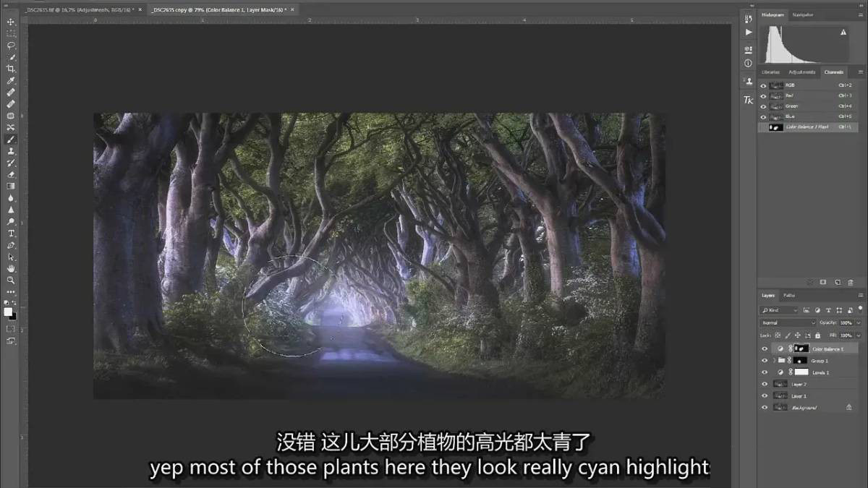868x488 pixels.
Task: Hide the Levels 1 layer
Action: (x=765, y=372)
